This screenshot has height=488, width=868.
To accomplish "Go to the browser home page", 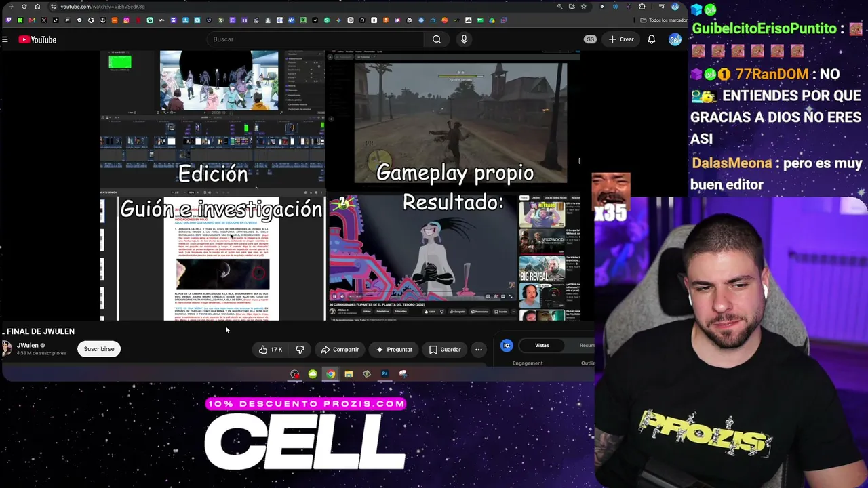I will click(x=37, y=7).
